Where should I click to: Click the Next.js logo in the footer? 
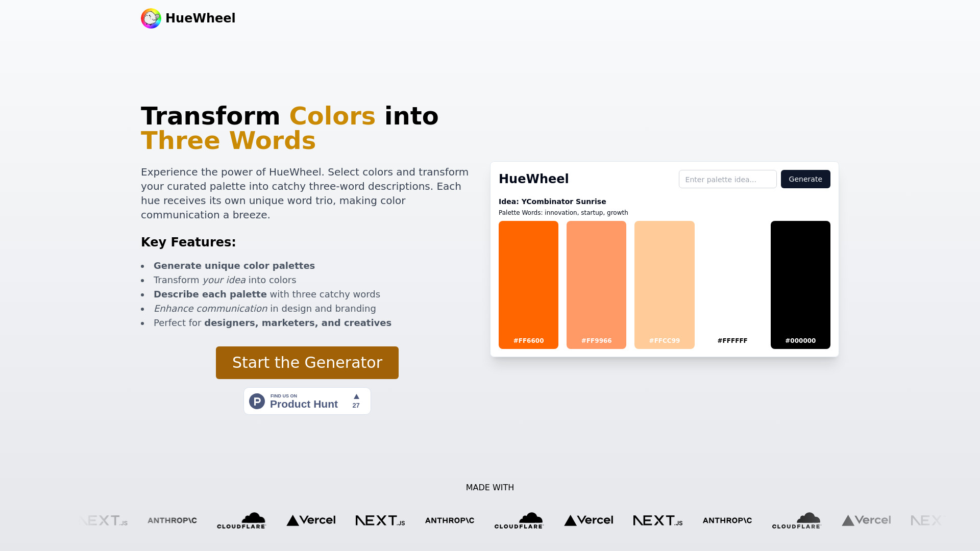coord(380,520)
